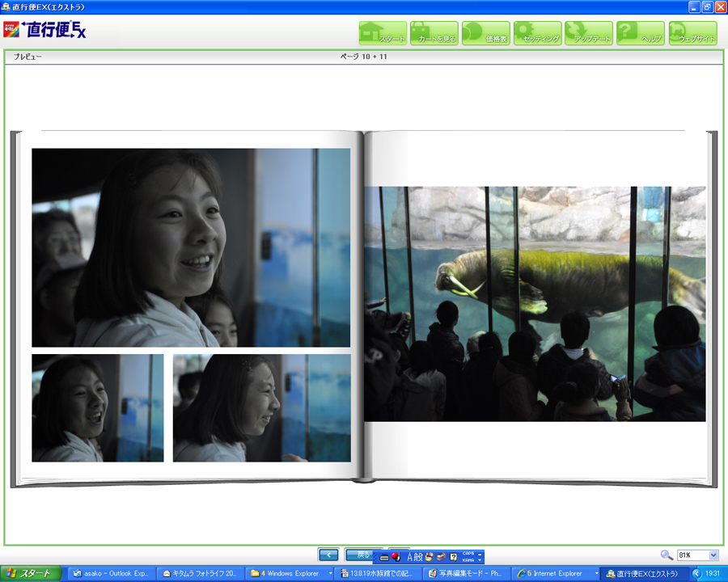Go to previous page with left arrow
Screen dimensions: 728x582
tap(328, 555)
